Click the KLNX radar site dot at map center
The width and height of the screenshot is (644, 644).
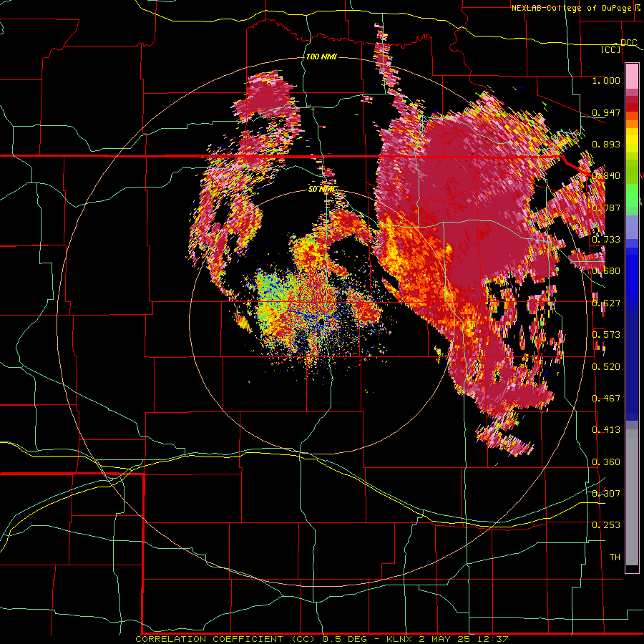click(322, 321)
